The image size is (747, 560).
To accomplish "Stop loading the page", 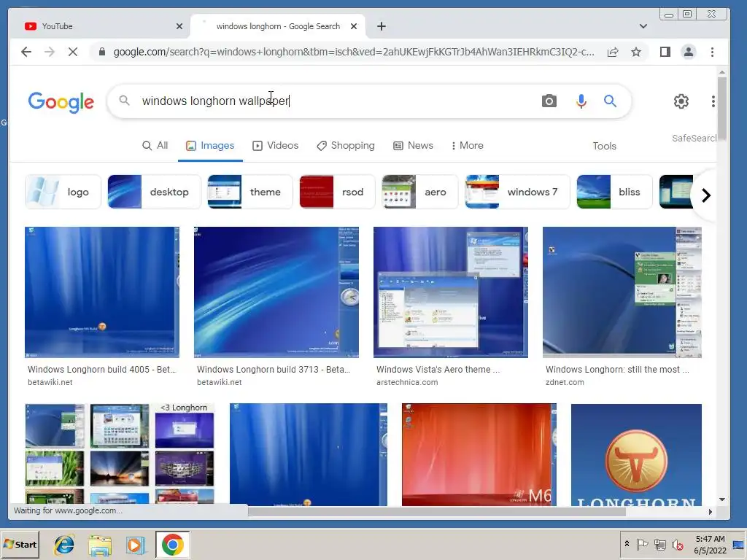I will [73, 52].
